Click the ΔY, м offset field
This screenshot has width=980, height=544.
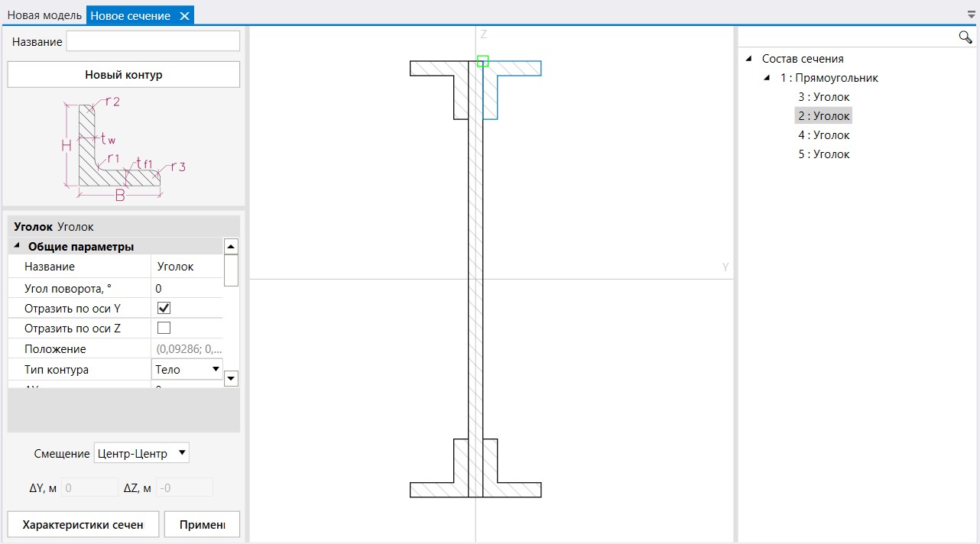[90, 487]
